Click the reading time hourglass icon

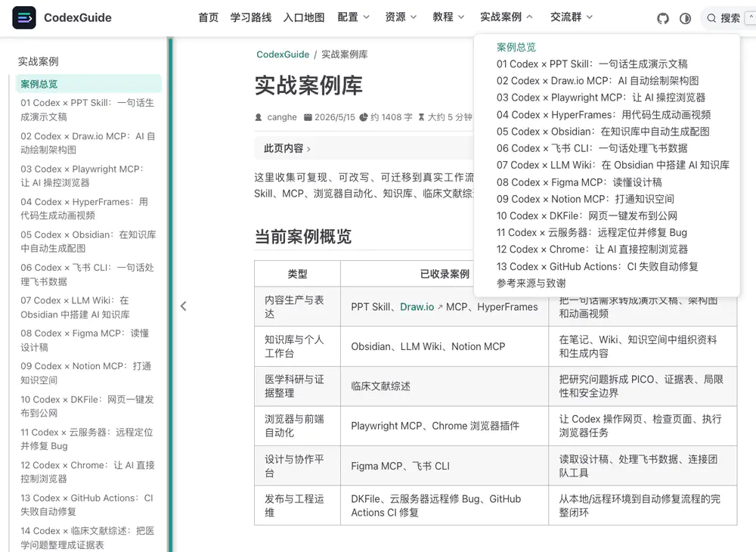421,117
